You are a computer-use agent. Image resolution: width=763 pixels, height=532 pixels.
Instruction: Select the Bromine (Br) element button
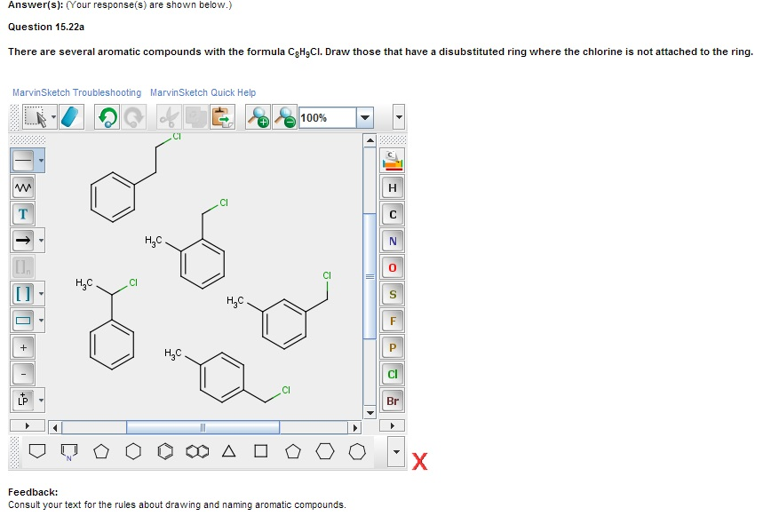click(393, 401)
